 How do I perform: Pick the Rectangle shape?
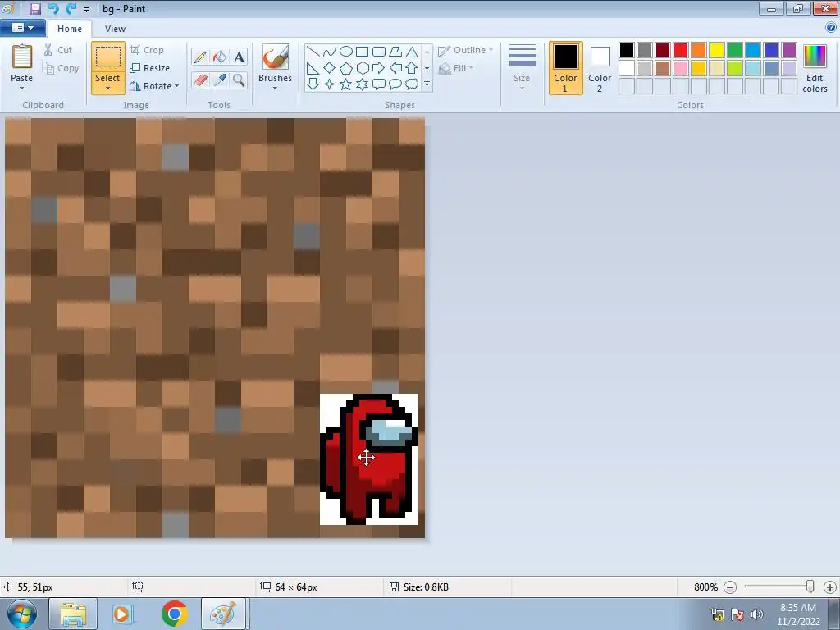[x=362, y=52]
